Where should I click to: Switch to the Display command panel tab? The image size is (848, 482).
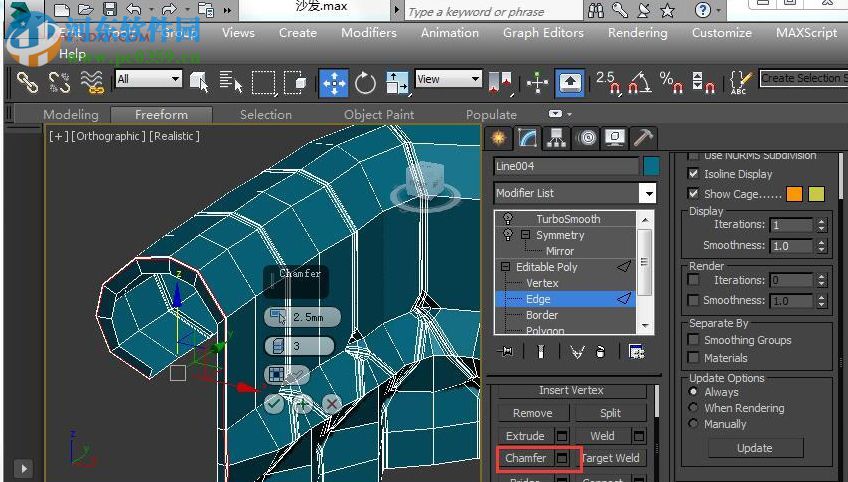(615, 138)
